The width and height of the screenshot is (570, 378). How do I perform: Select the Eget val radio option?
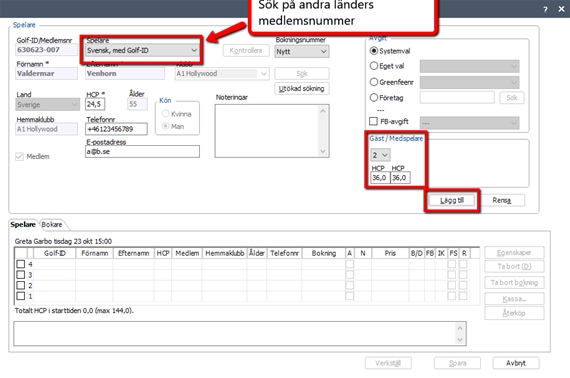(374, 66)
